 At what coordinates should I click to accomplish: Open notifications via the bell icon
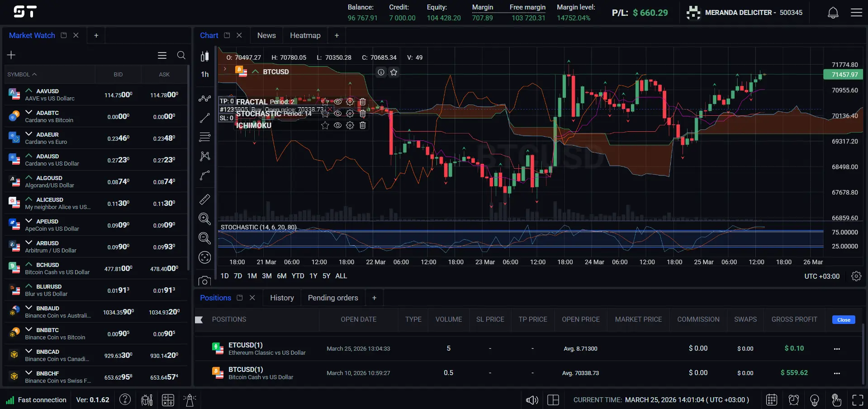tap(832, 12)
